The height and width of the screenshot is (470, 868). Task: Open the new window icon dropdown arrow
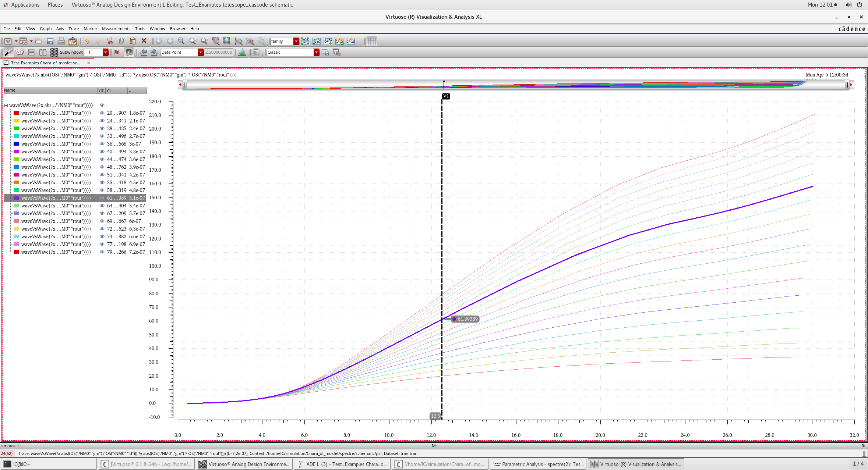coord(16,41)
